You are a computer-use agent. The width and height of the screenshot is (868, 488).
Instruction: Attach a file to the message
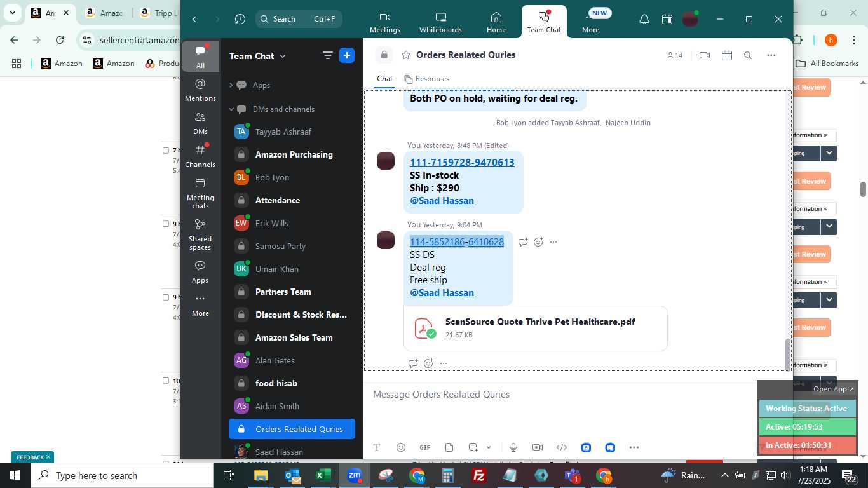coord(449,447)
